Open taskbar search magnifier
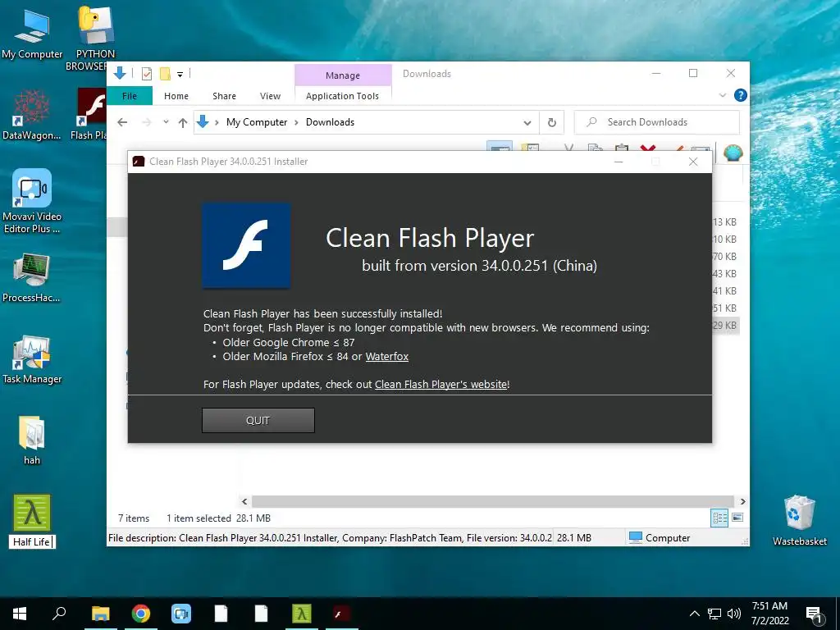 (x=59, y=613)
